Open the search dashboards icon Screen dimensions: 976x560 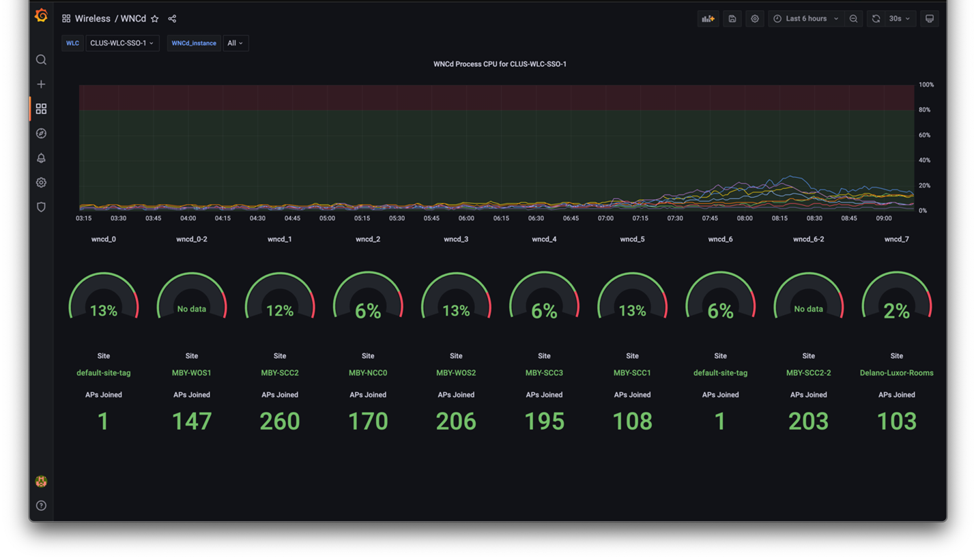click(41, 60)
